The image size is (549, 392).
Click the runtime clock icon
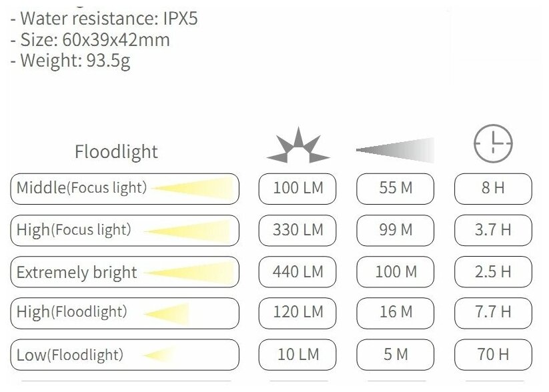coord(493,143)
